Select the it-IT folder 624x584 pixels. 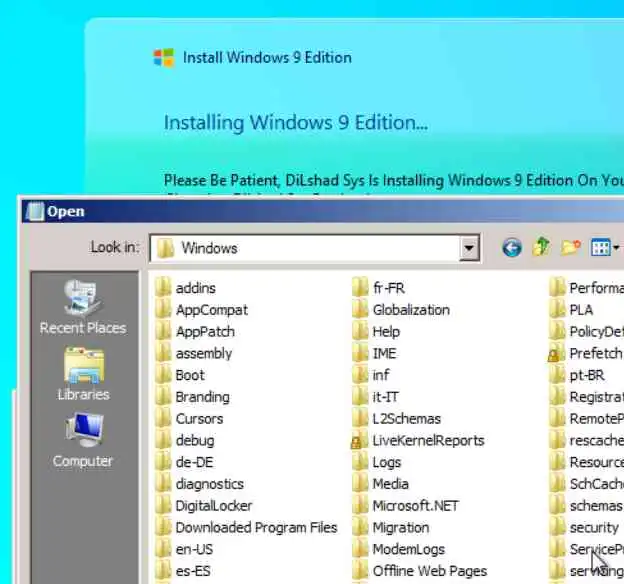click(x=376, y=397)
